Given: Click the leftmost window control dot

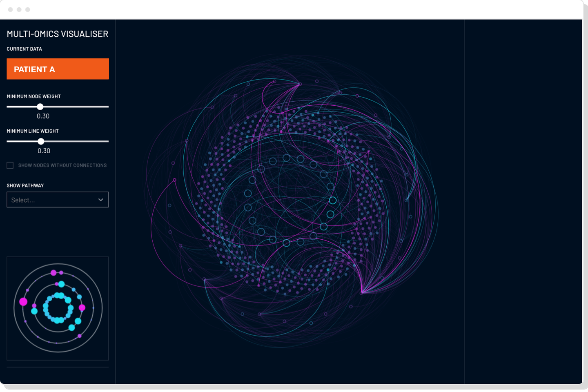Looking at the screenshot, I should click(11, 9).
